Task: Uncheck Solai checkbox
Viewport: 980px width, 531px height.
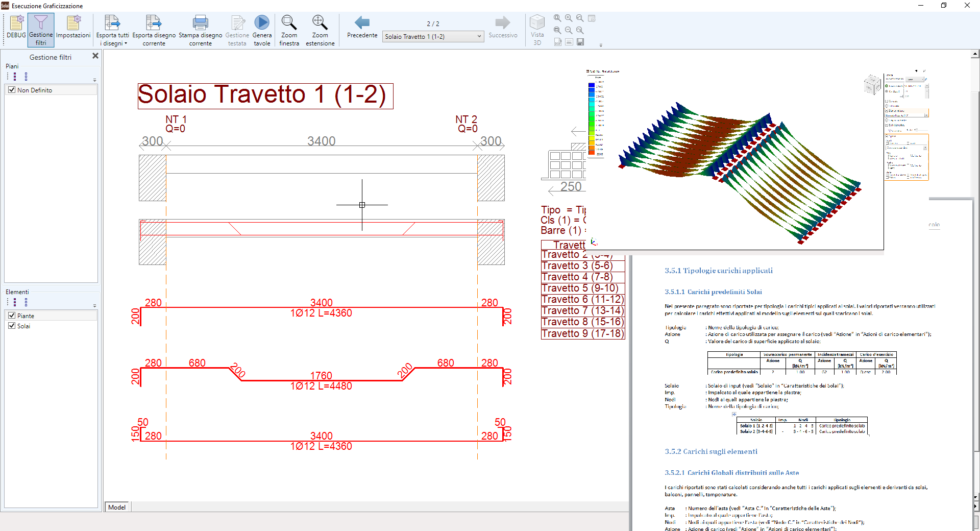Action: (12, 326)
